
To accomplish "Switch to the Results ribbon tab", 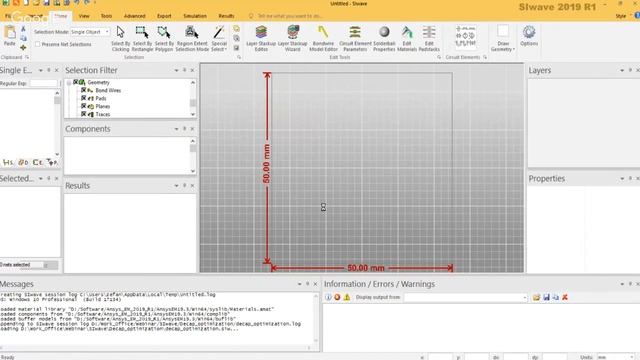I will [x=226, y=16].
